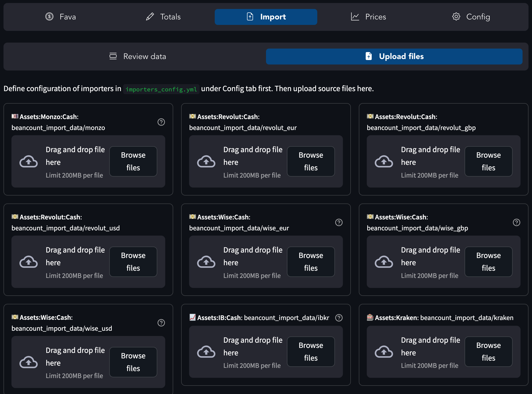Click the beancount_import_data/revolut_eur path text
The height and width of the screenshot is (394, 532).
pyautogui.click(x=243, y=128)
